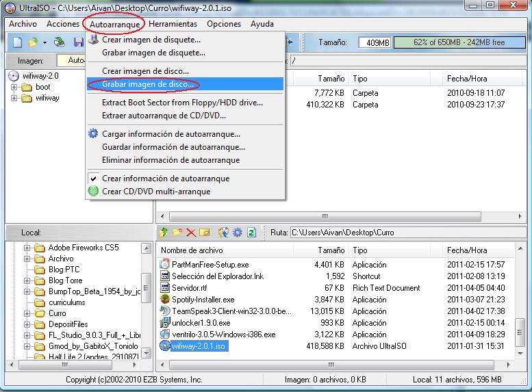Click the wifiway-2.0.1.iso disc icon

pos(165,346)
